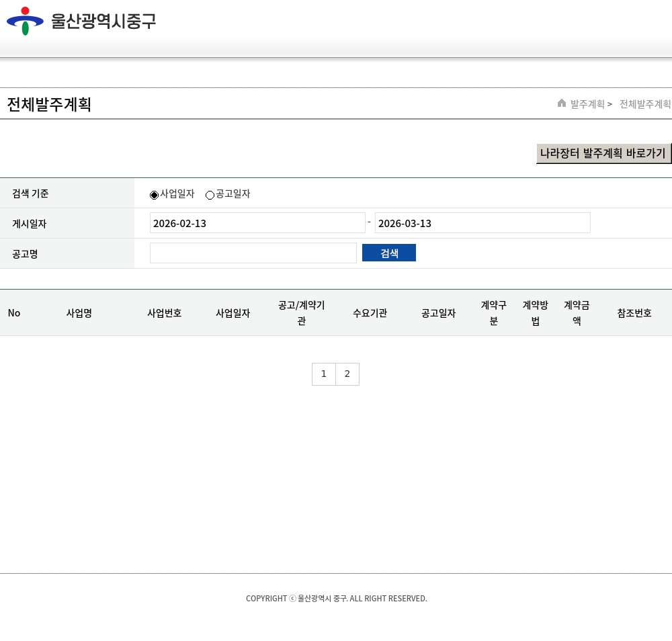Click the 계약금액 column header
This screenshot has height=641, width=672.
coord(577,313)
